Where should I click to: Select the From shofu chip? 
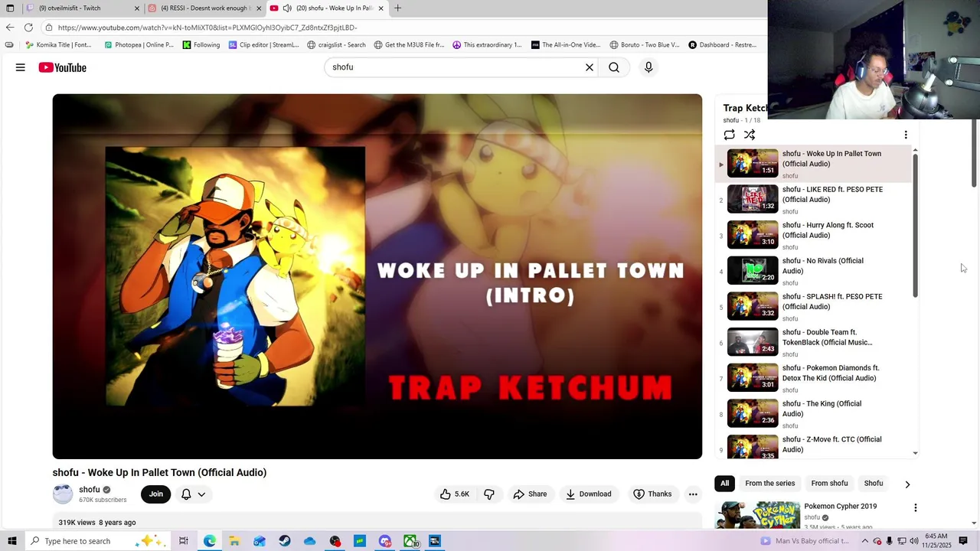[829, 484]
